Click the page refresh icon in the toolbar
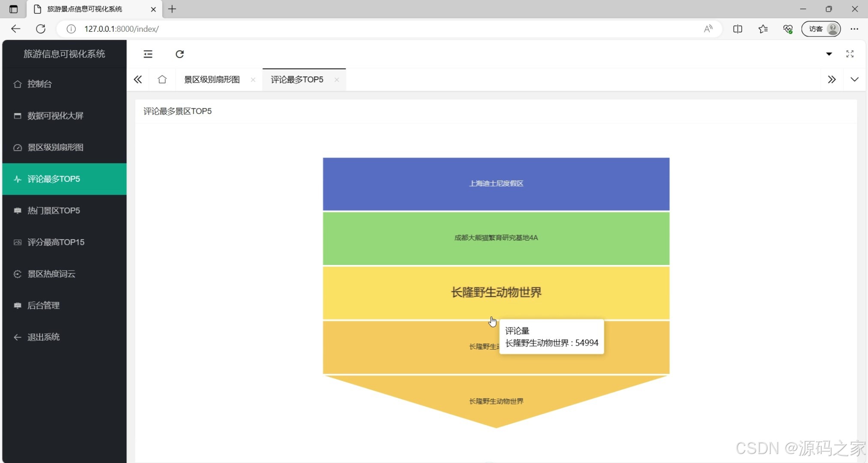The image size is (868, 463). tap(180, 54)
